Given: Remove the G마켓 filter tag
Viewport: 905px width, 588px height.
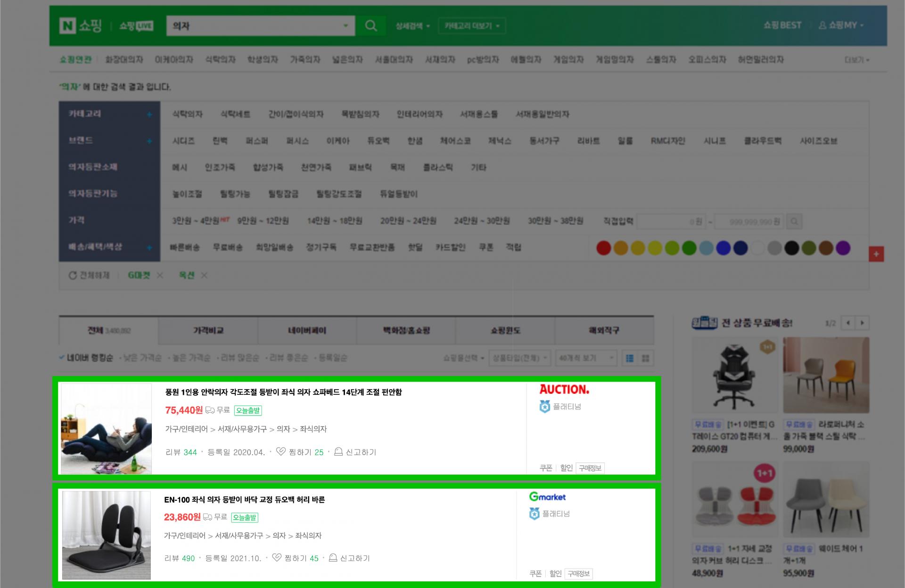Looking at the screenshot, I should tap(160, 276).
